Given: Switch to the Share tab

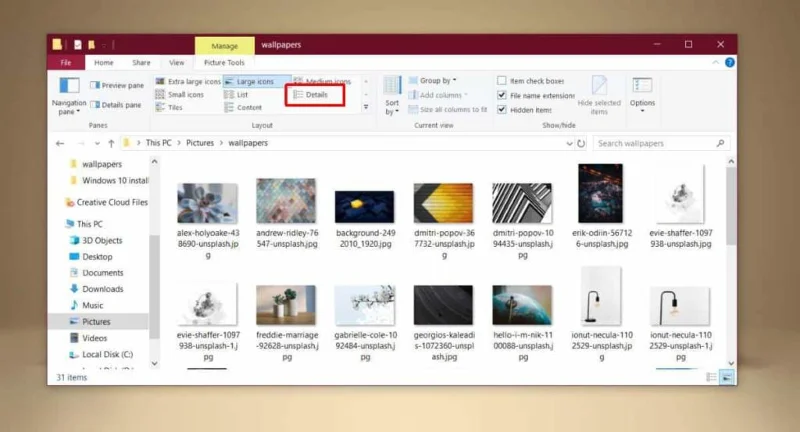Looking at the screenshot, I should pos(141,62).
